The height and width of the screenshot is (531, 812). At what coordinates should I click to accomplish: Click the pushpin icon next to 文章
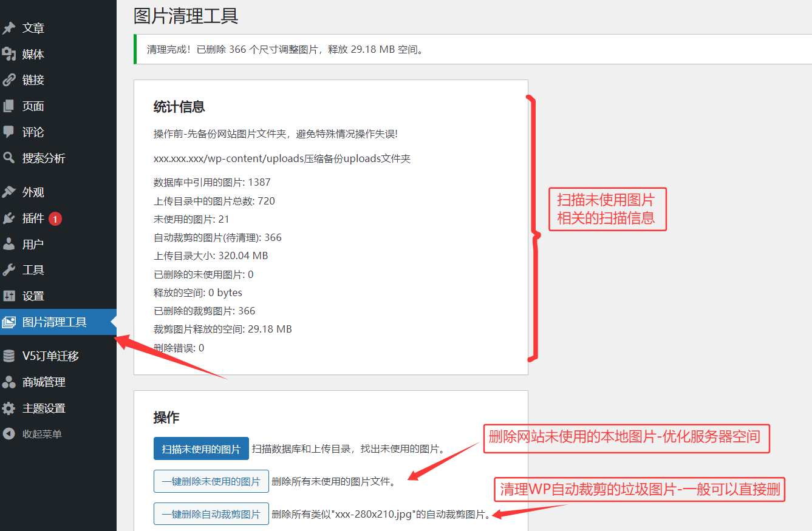(x=9, y=29)
